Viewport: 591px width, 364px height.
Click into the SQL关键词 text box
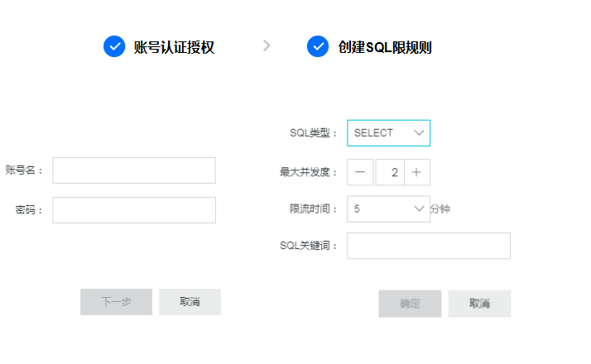click(x=428, y=246)
